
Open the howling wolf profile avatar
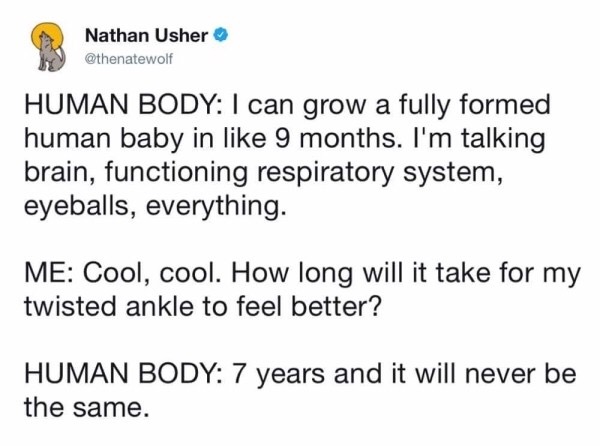point(48,47)
